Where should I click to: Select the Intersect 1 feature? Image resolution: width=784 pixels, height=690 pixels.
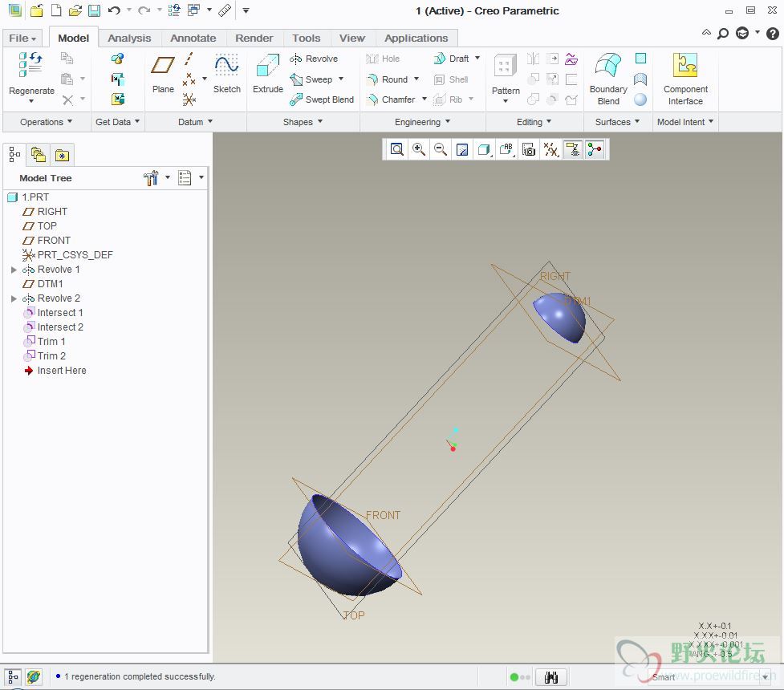click(53, 313)
